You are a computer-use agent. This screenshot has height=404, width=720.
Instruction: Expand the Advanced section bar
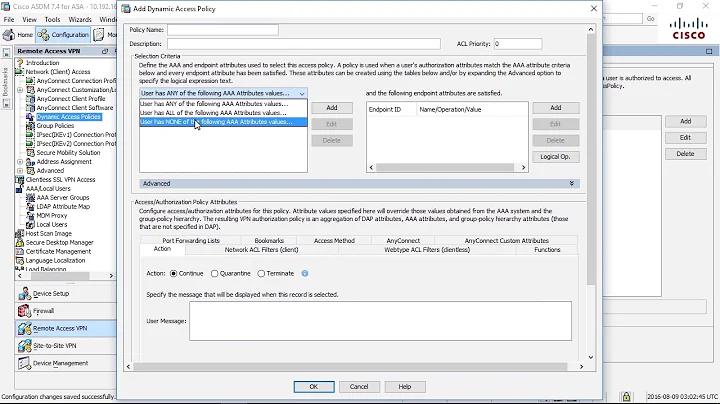(x=359, y=184)
